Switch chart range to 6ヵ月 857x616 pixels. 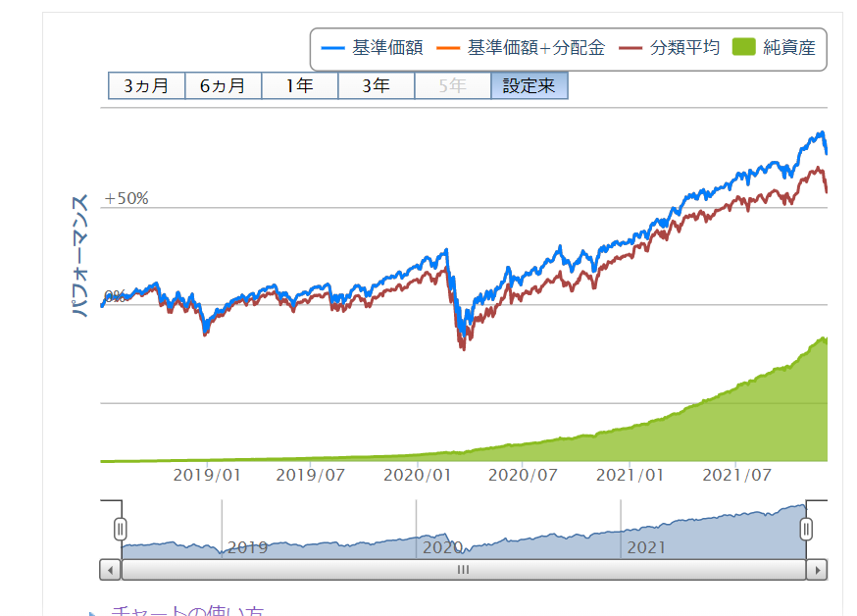pyautogui.click(x=223, y=86)
